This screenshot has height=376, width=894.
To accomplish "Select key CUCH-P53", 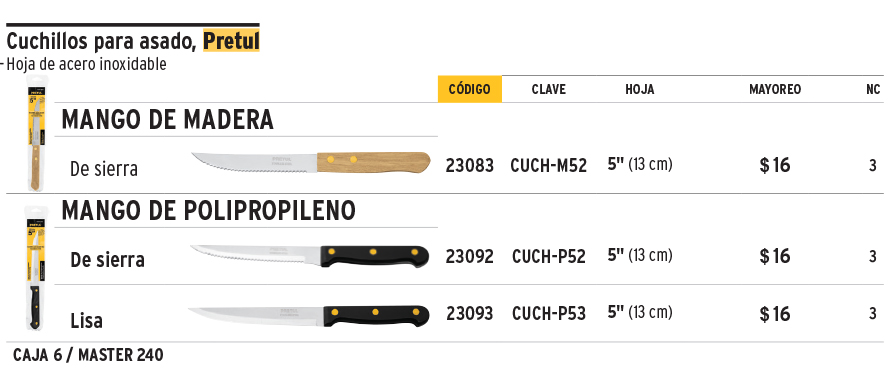I will tap(548, 314).
